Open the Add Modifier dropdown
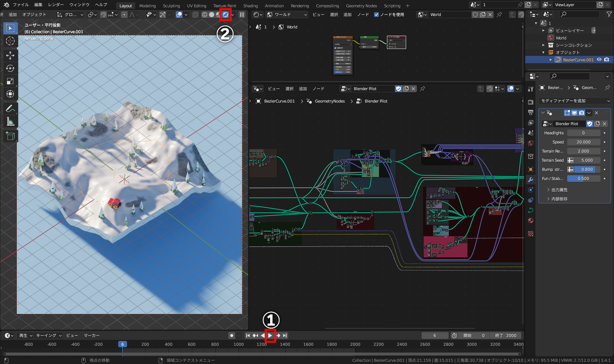614x364 pixels. point(575,101)
